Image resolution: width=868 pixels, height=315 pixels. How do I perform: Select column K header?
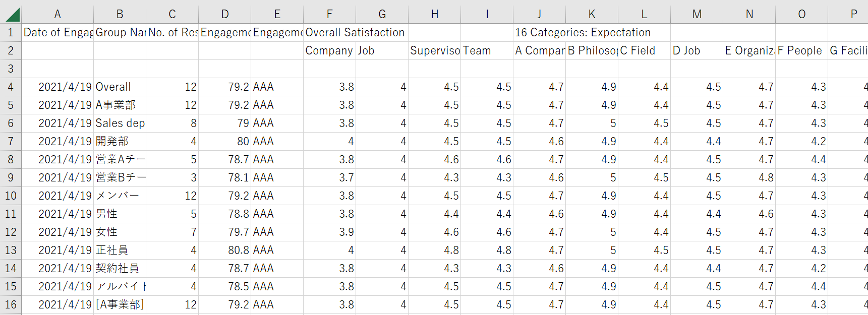click(592, 14)
